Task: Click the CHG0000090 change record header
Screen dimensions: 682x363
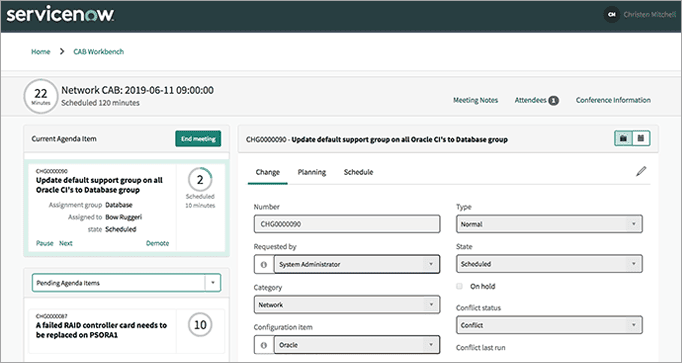Action: (x=377, y=140)
